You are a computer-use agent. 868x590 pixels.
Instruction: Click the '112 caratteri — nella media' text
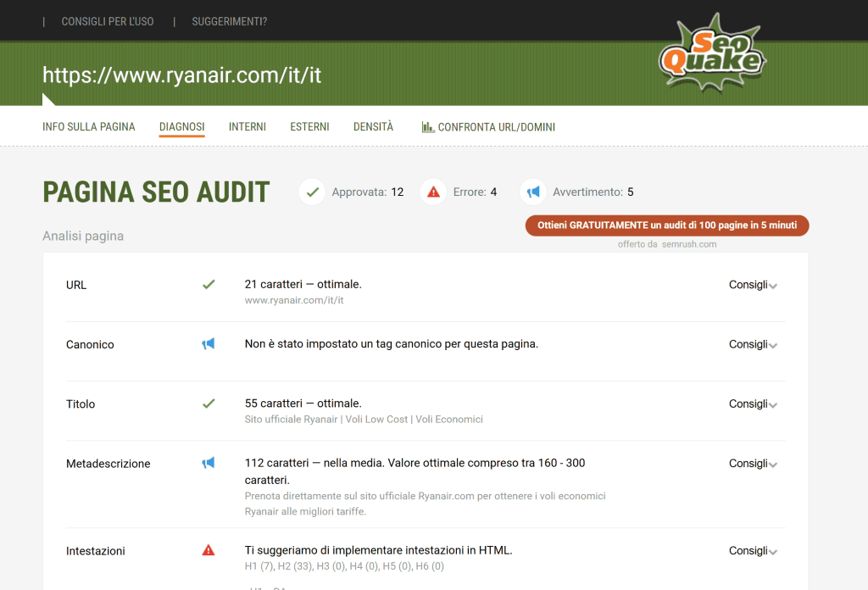415,471
